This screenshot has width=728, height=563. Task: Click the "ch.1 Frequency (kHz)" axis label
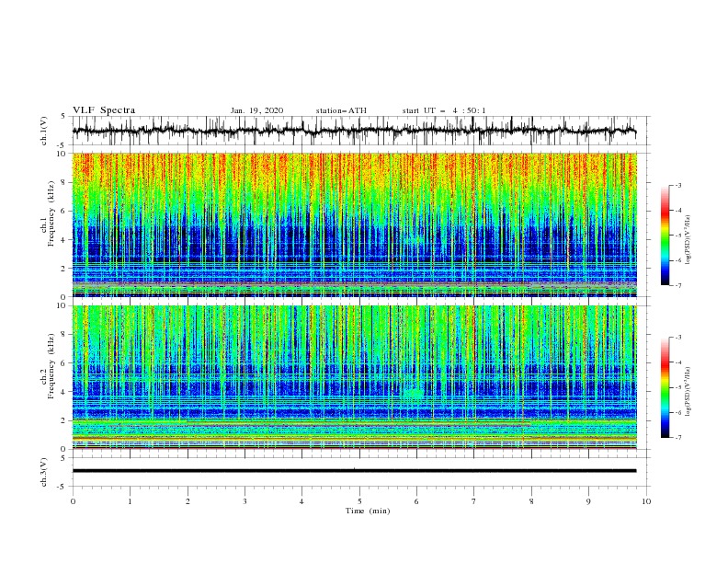(x=48, y=213)
